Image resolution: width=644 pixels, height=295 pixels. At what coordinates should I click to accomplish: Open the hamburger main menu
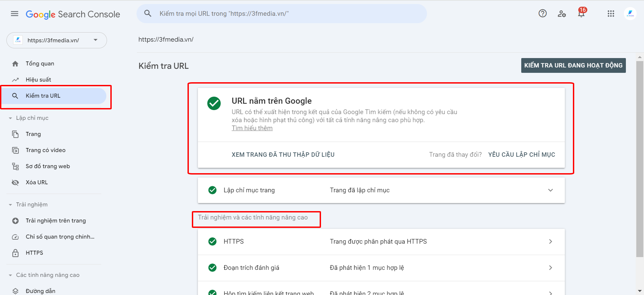(14, 14)
